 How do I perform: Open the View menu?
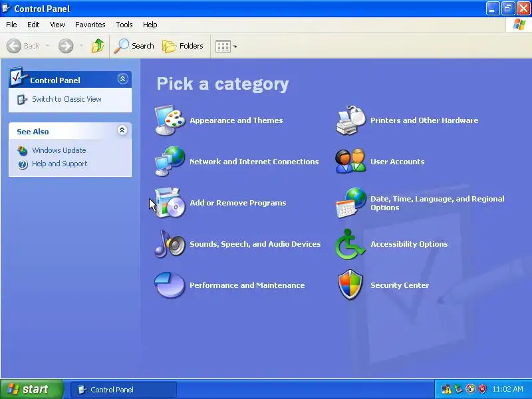[57, 25]
